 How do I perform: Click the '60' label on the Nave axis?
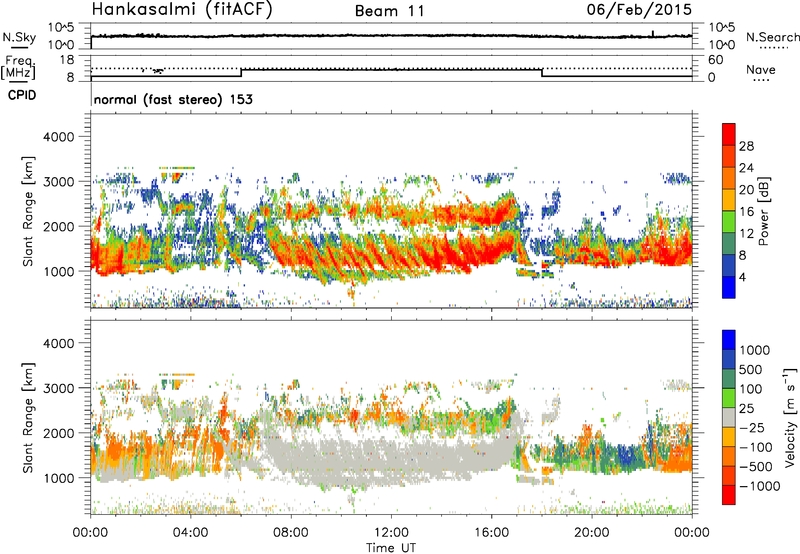pos(715,60)
